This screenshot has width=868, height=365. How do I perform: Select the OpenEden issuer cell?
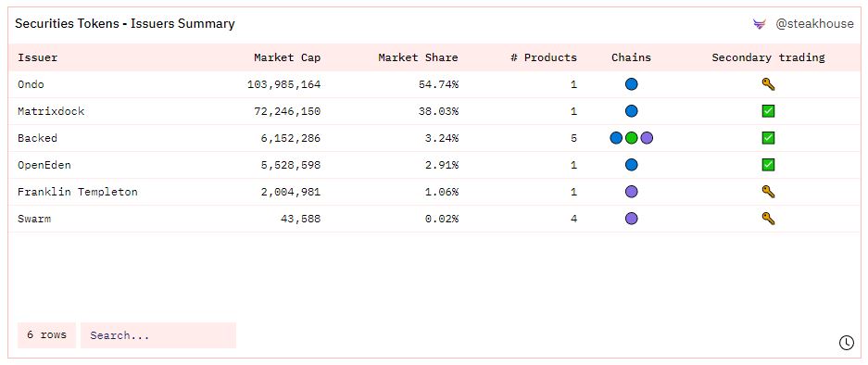coord(44,165)
